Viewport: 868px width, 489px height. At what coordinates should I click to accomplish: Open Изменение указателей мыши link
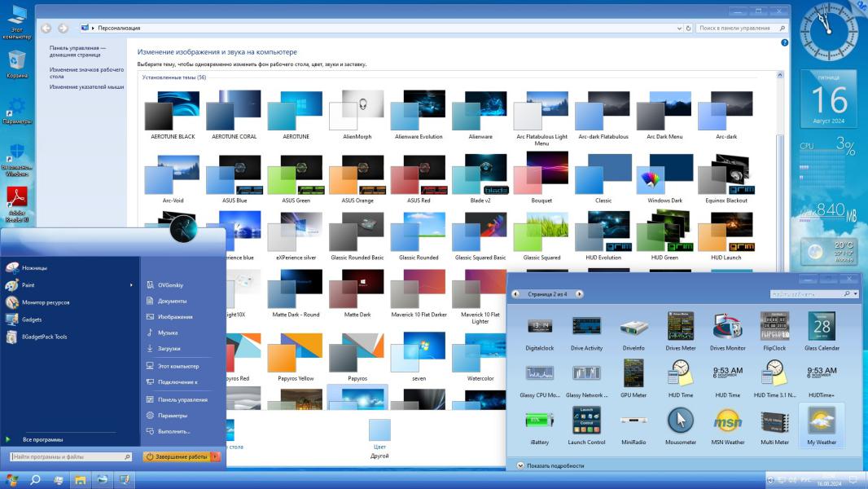coord(86,87)
